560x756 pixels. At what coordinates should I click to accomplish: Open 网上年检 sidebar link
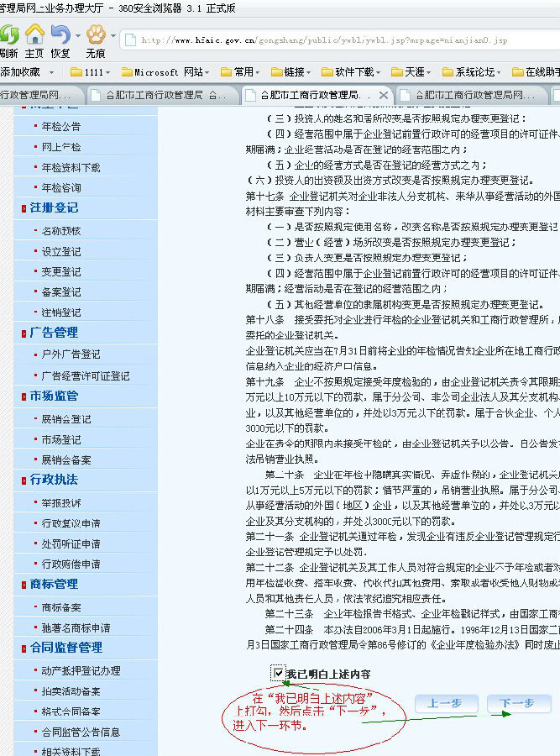61,147
